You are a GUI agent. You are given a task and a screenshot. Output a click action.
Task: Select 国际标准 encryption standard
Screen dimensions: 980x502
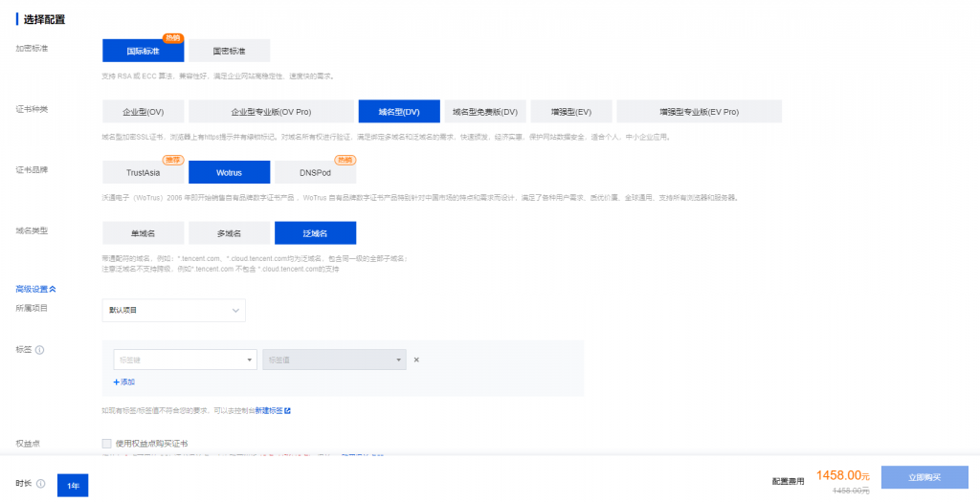144,52
